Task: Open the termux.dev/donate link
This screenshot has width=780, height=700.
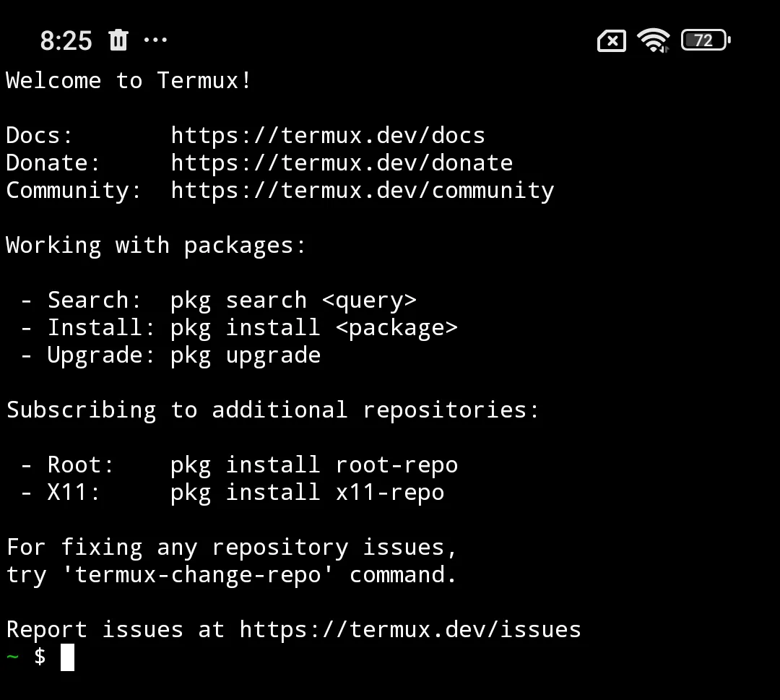Action: 342,163
